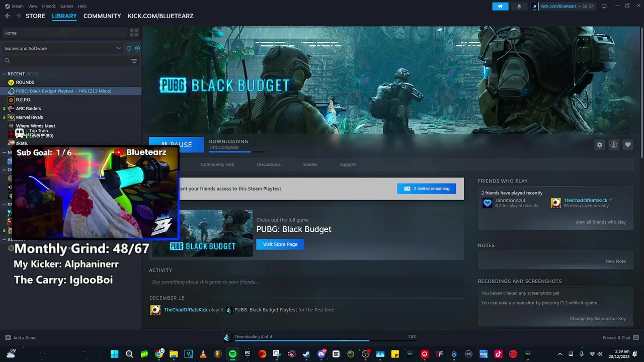The width and height of the screenshot is (644, 362).
Task: Open the Support tab
Action: coord(348,164)
